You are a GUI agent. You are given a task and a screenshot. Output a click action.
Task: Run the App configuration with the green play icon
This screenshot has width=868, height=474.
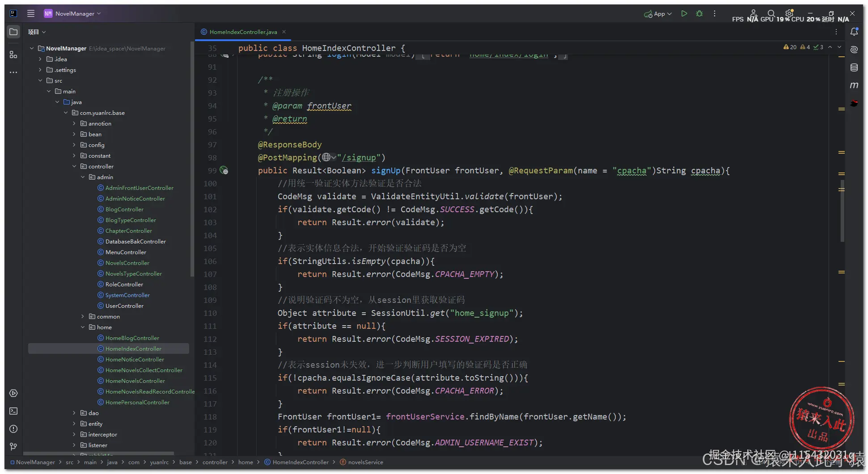click(684, 13)
